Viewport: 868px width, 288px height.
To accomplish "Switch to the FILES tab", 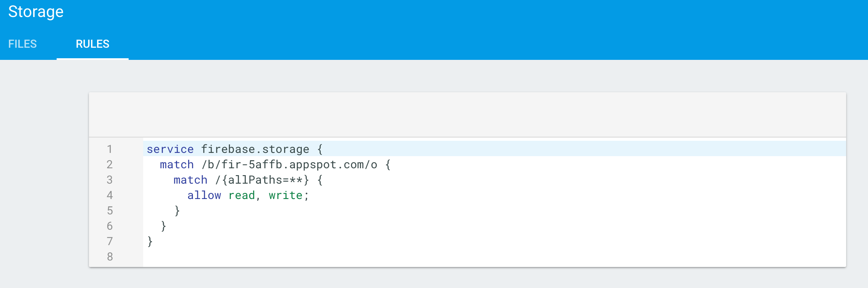I will tap(23, 44).
